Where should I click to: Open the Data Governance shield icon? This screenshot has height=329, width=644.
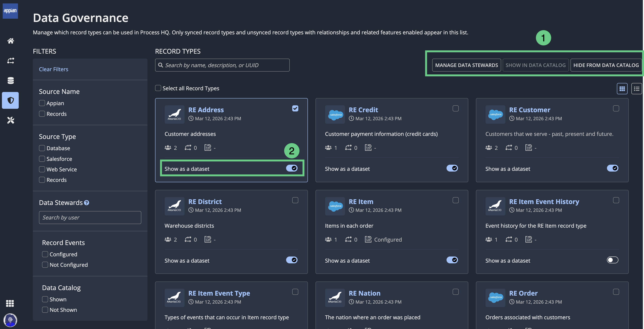10,100
